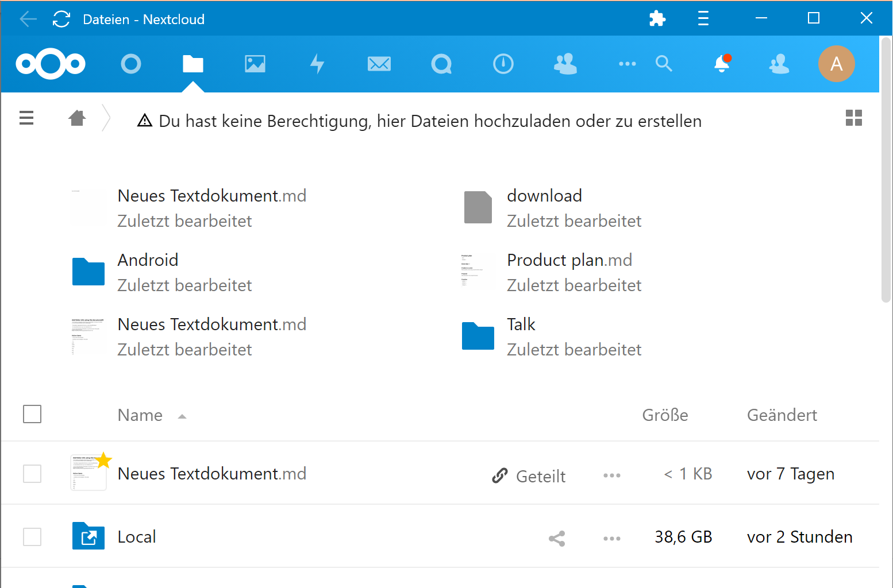Open more actions for Local folder row
The image size is (893, 588).
pos(612,539)
